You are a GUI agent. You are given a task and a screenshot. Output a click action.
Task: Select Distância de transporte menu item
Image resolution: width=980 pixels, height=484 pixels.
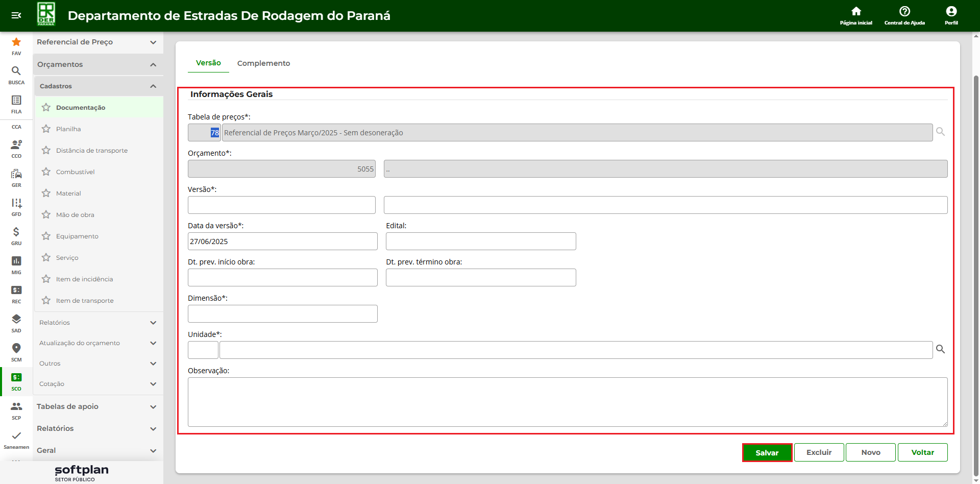92,151
